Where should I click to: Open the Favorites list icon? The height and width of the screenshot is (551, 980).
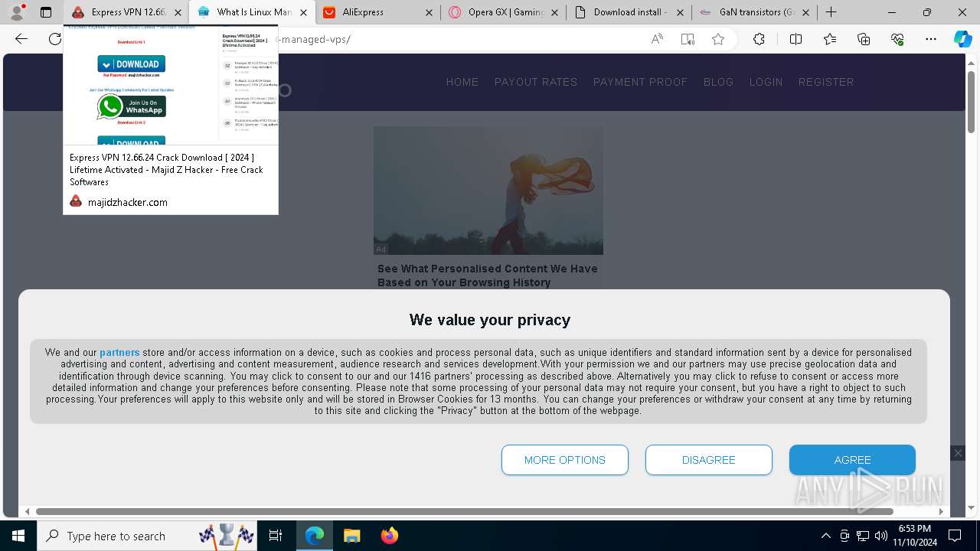830,39
